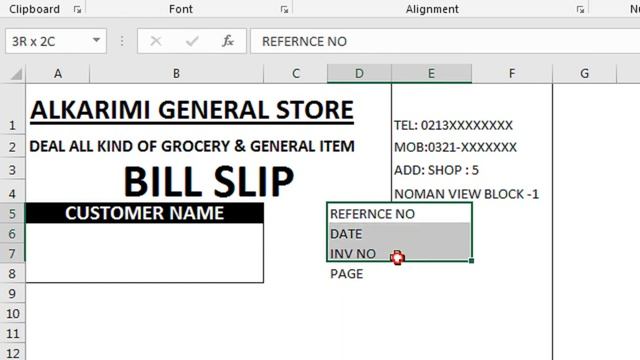Screen dimensions: 640x360
Task: Confirm entry with the checkmark icon
Action: coord(192,41)
